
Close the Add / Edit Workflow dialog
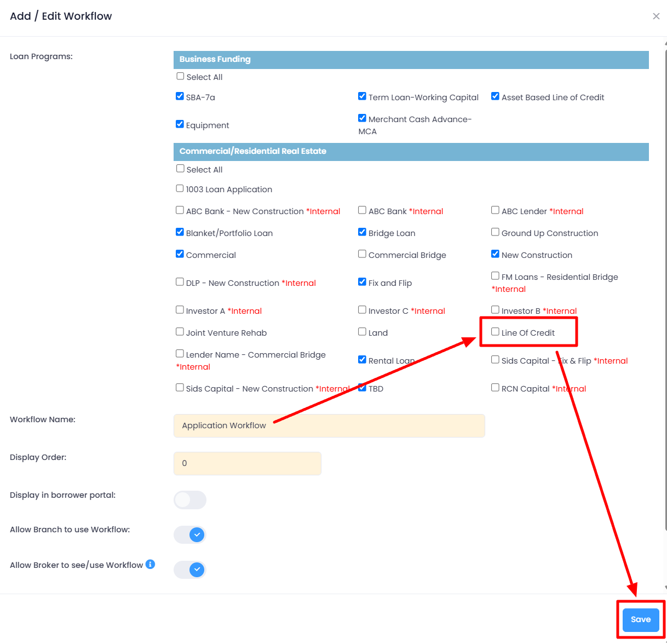click(656, 16)
